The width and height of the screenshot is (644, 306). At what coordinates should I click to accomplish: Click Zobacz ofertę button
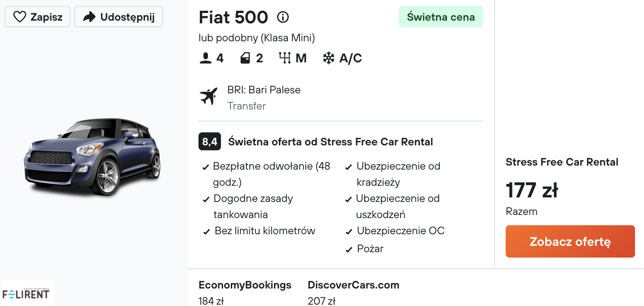click(x=570, y=241)
